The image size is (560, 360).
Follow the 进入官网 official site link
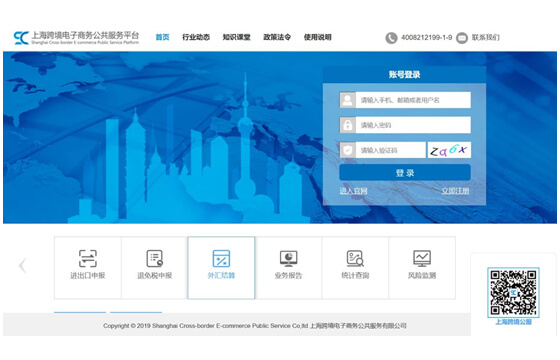click(x=353, y=191)
